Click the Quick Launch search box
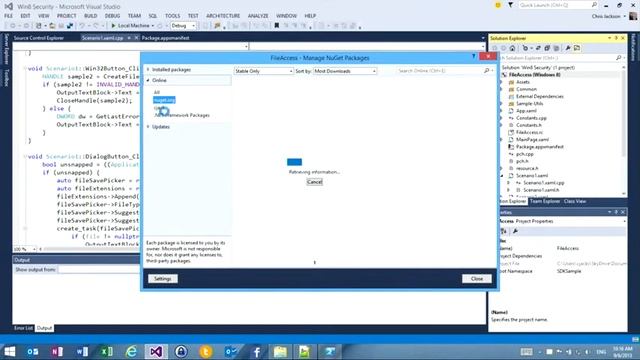 [558, 5]
